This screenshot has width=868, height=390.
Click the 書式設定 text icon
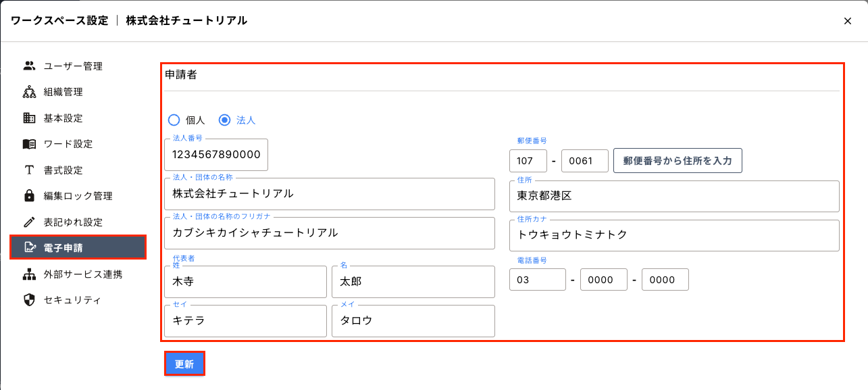[x=29, y=170]
